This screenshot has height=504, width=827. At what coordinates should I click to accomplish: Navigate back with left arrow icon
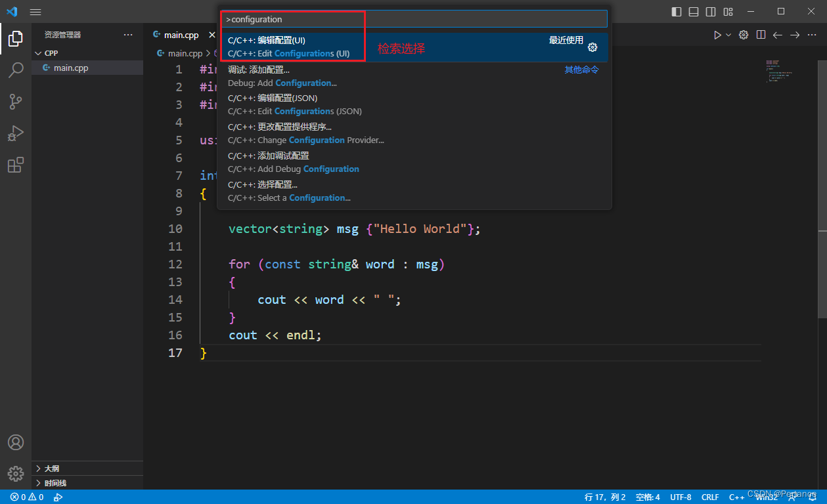coord(778,35)
